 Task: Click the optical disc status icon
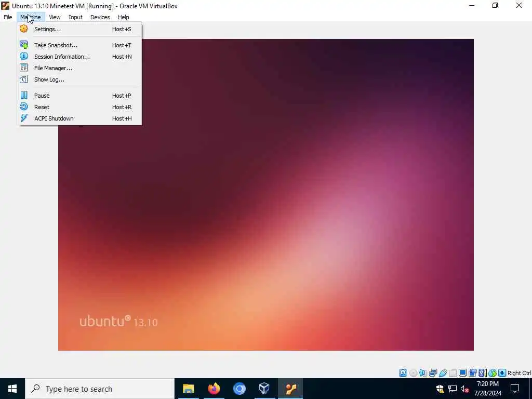(x=413, y=373)
